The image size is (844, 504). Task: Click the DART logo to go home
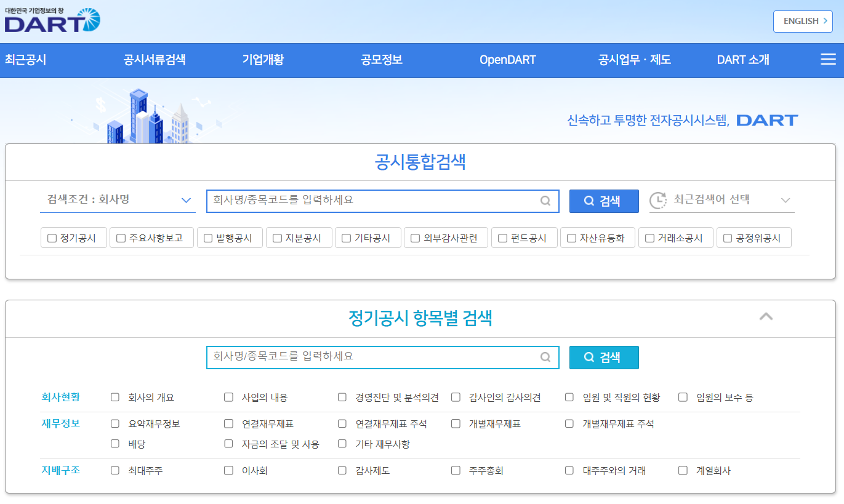51,21
